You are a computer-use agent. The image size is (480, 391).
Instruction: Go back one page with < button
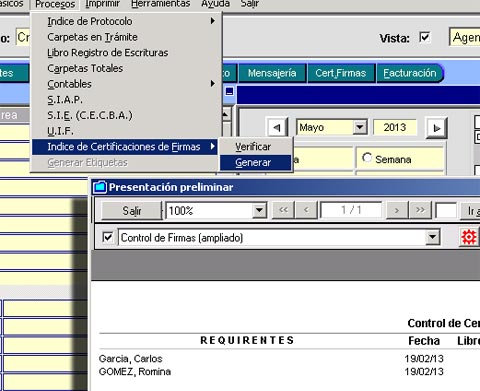(x=306, y=210)
